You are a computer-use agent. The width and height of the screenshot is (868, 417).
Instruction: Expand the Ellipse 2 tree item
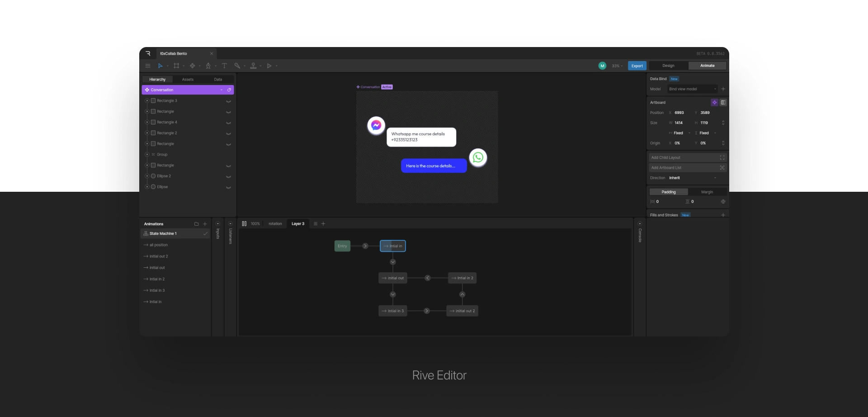pyautogui.click(x=147, y=176)
